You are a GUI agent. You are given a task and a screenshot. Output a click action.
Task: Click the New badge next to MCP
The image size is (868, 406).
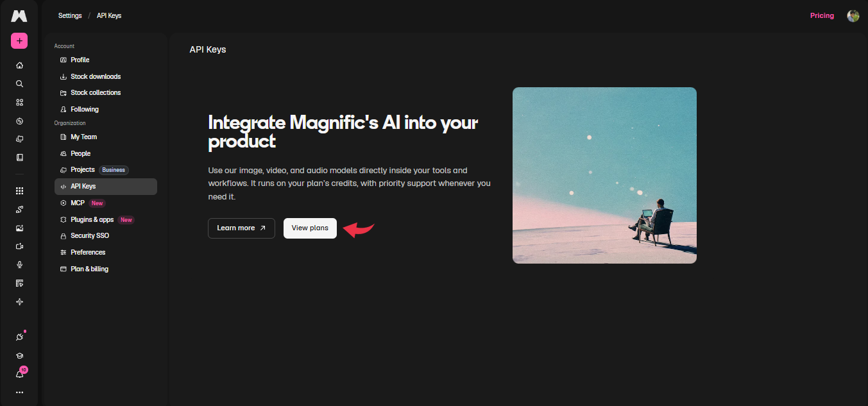97,203
